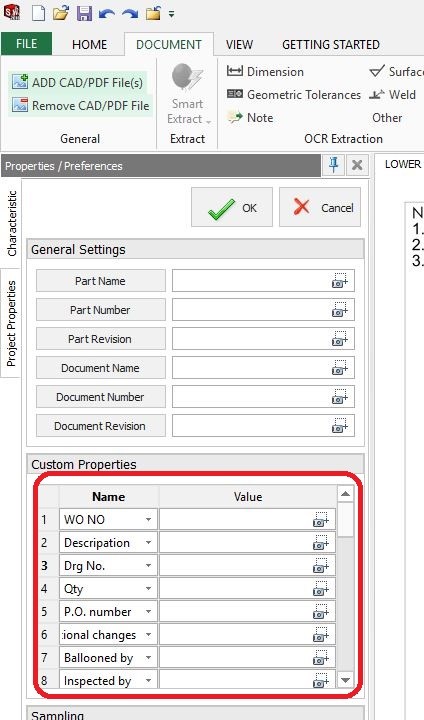The image size is (424, 720).
Task: Switch to the VIEW ribbon tab
Action: 239,45
